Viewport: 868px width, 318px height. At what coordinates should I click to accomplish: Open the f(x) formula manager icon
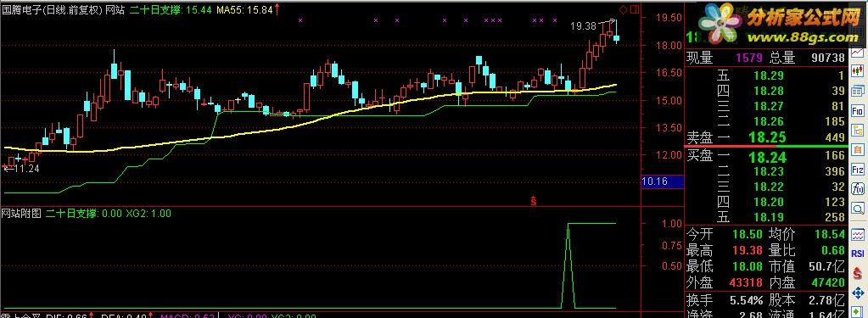tap(858, 188)
